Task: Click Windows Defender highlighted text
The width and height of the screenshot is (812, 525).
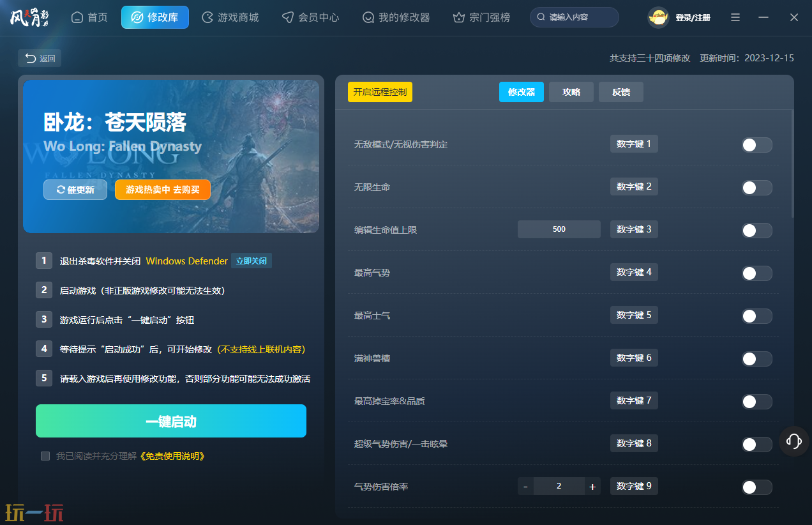Action: tap(187, 261)
